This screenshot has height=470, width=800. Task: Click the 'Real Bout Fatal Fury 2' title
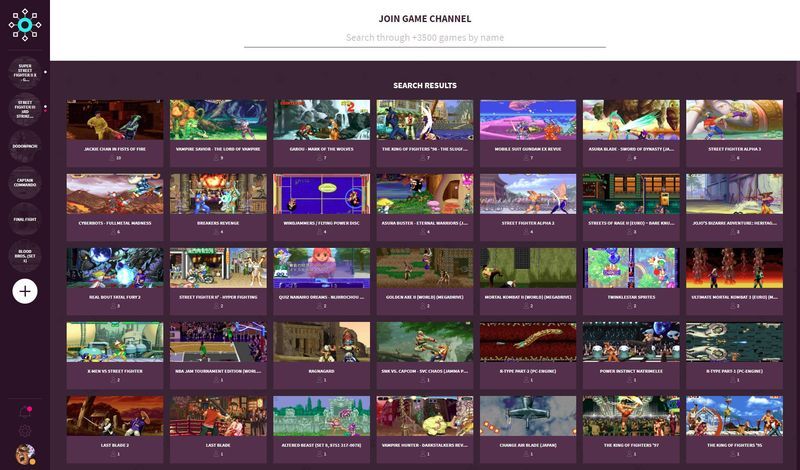115,297
